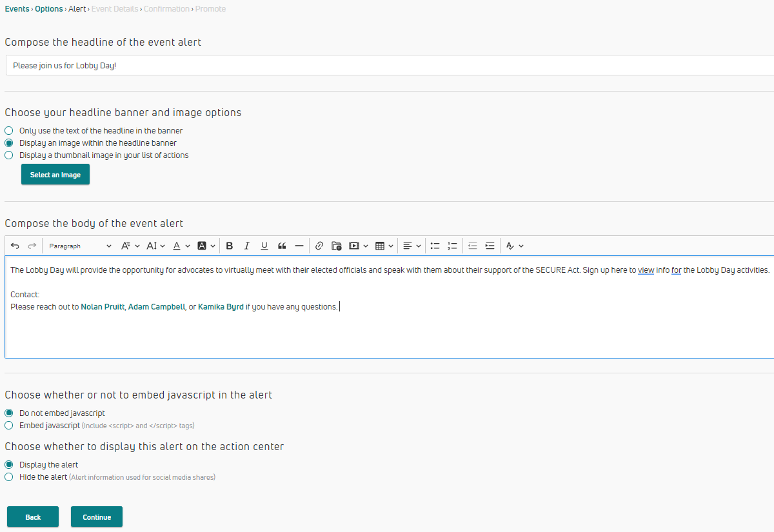Toggle underline formatting
The height and width of the screenshot is (532, 774).
[x=264, y=246]
